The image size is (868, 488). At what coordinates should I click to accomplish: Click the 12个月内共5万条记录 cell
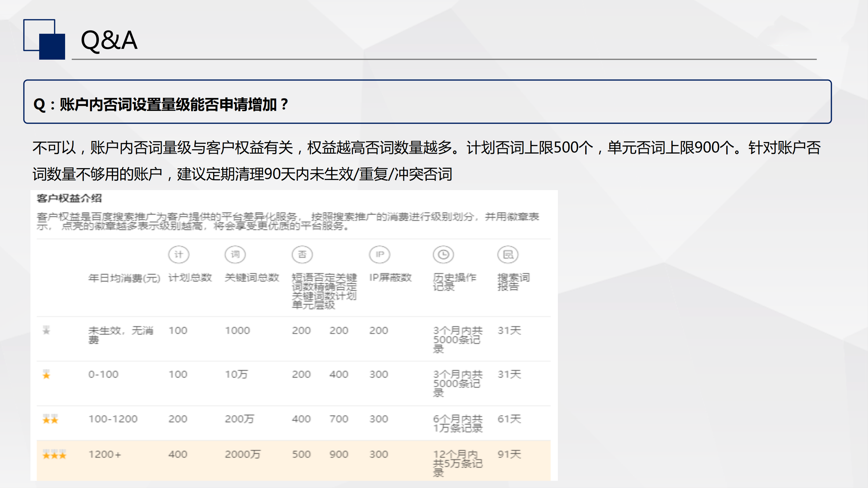click(458, 463)
